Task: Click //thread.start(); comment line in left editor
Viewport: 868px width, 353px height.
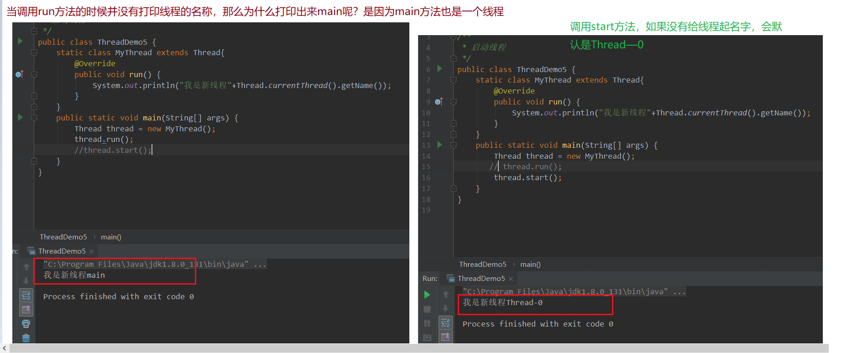Action: coord(112,150)
